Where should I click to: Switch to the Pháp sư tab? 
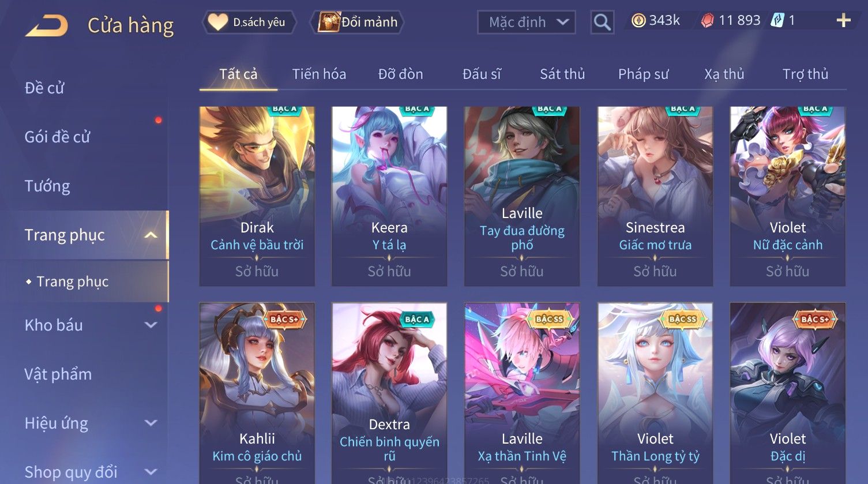point(643,74)
